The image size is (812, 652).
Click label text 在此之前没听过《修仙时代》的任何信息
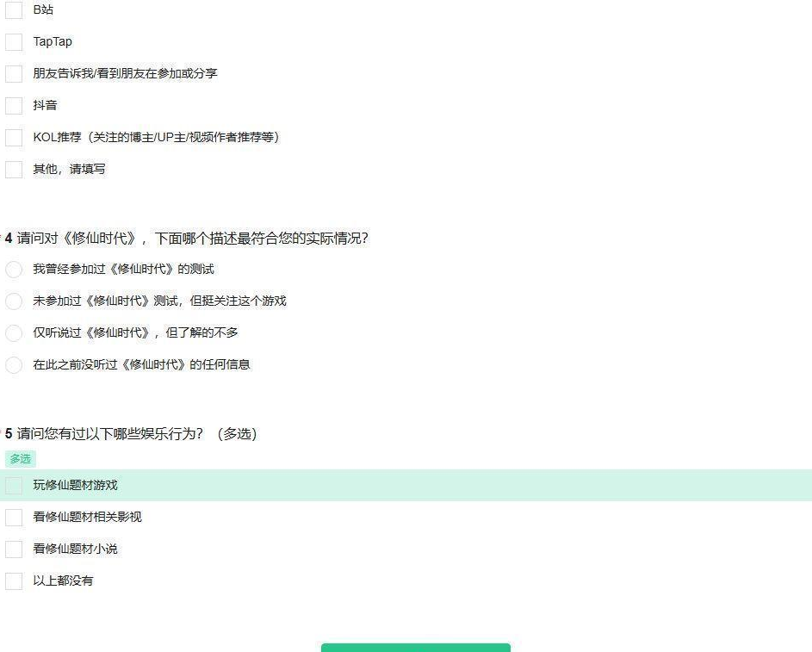click(142, 364)
